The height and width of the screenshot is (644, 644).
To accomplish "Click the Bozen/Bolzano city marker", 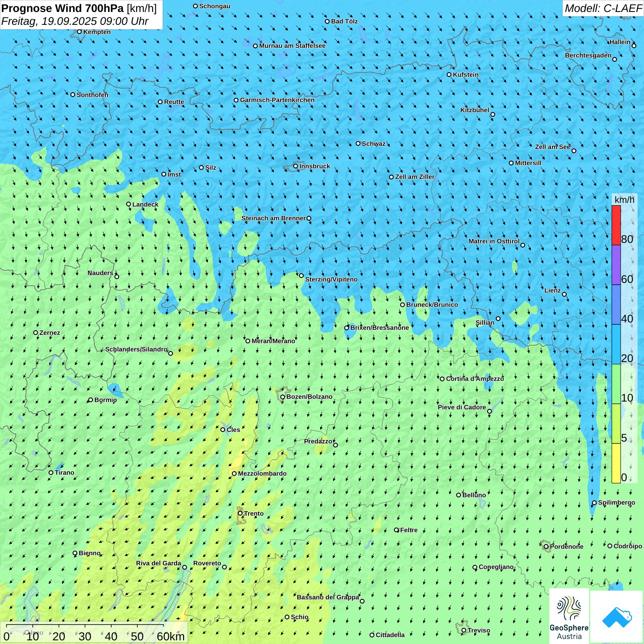I will click(x=282, y=397).
